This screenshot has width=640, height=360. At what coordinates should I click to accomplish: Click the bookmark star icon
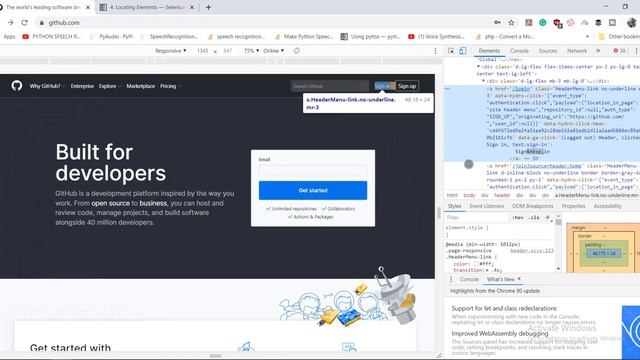(x=511, y=22)
